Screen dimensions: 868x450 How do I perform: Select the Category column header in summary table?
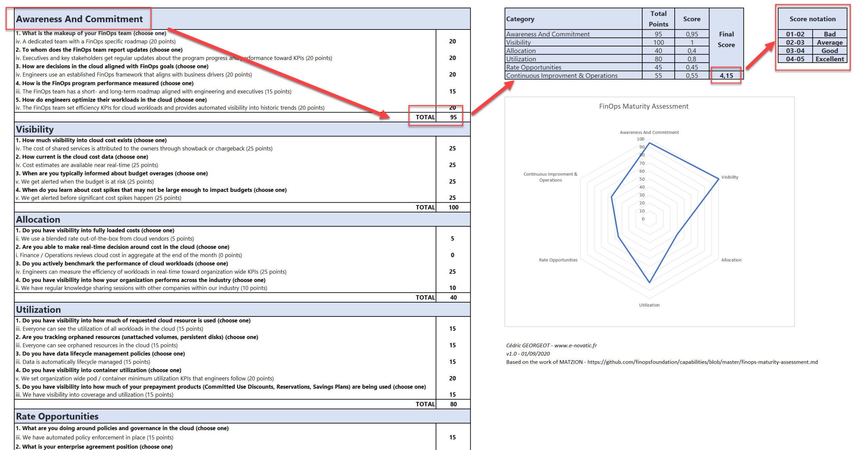tap(573, 19)
